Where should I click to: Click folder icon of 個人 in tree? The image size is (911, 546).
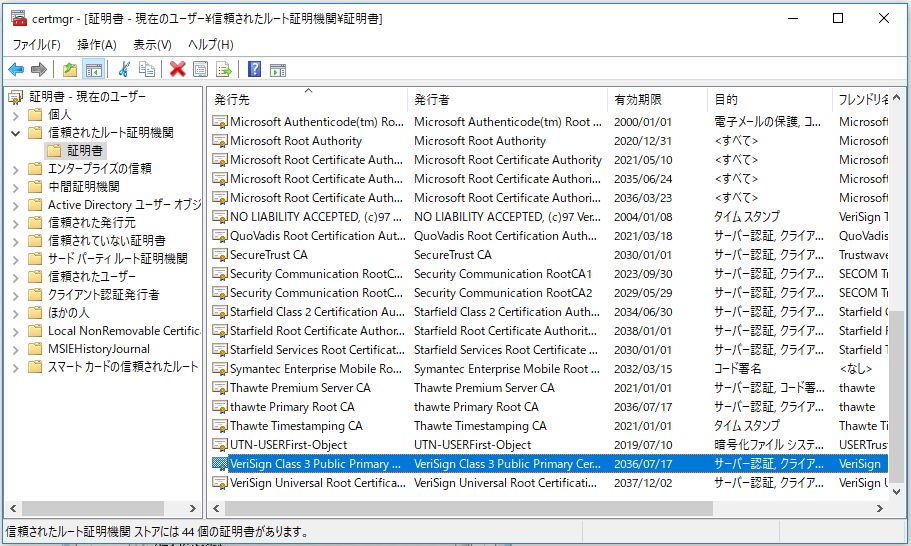point(35,114)
